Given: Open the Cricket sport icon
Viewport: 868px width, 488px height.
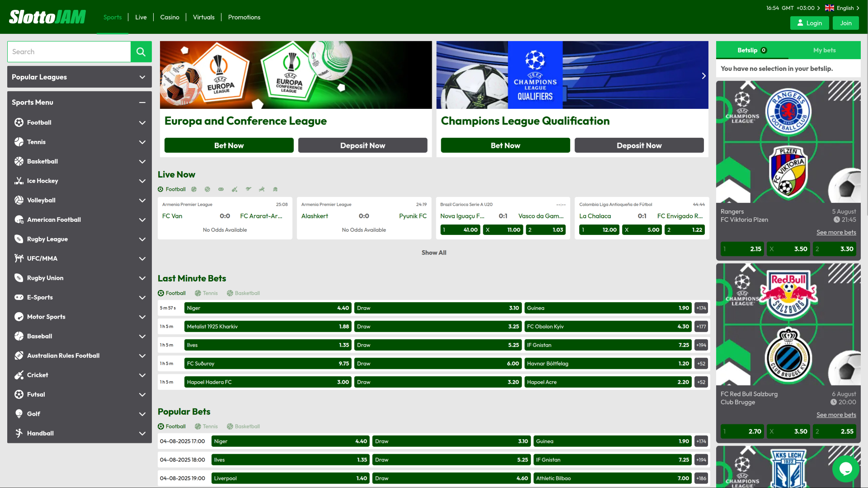Looking at the screenshot, I should pos(19,375).
